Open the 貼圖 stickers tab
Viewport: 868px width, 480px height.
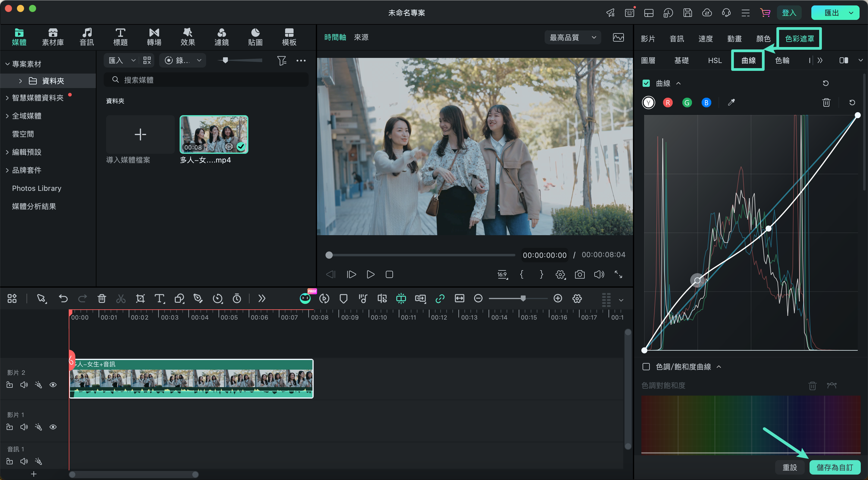point(255,37)
